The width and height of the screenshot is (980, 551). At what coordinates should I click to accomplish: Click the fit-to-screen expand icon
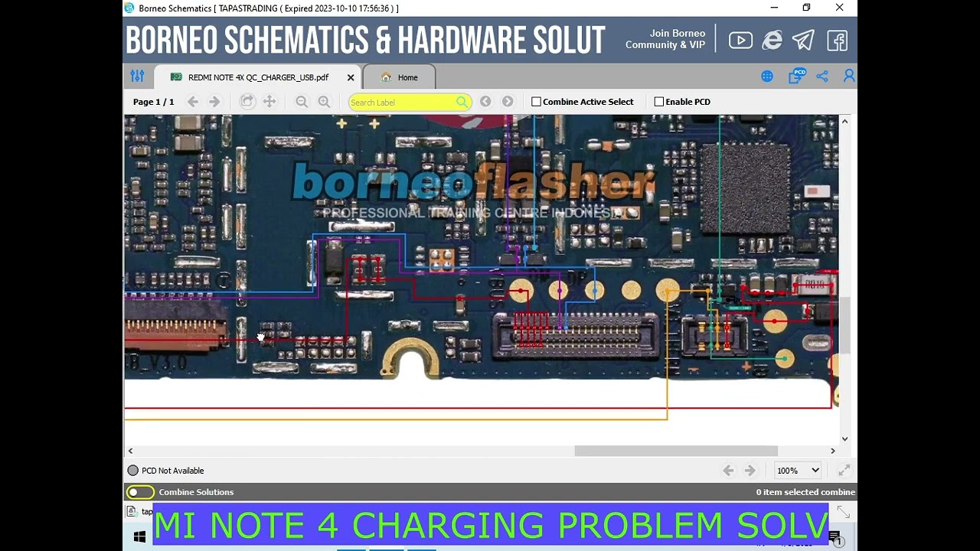(844, 471)
